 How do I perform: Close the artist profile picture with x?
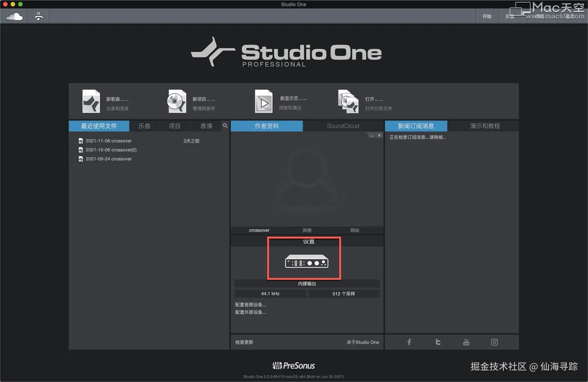(x=379, y=135)
